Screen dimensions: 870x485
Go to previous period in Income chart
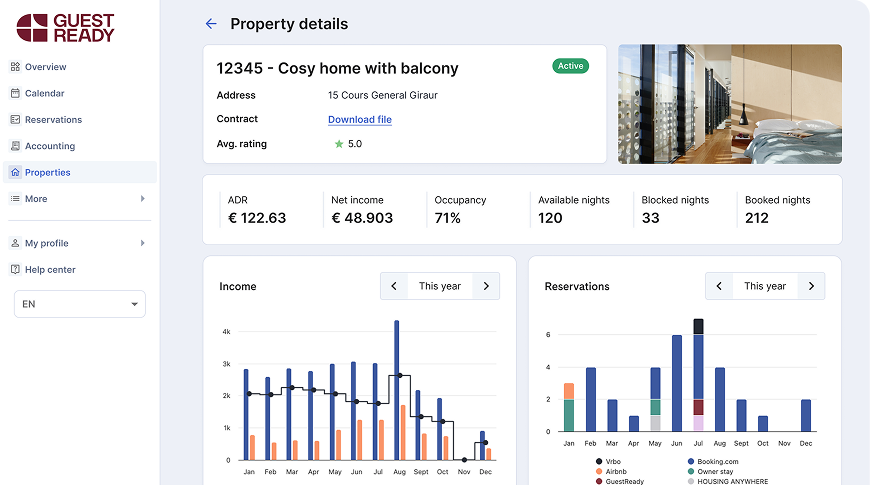[394, 286]
